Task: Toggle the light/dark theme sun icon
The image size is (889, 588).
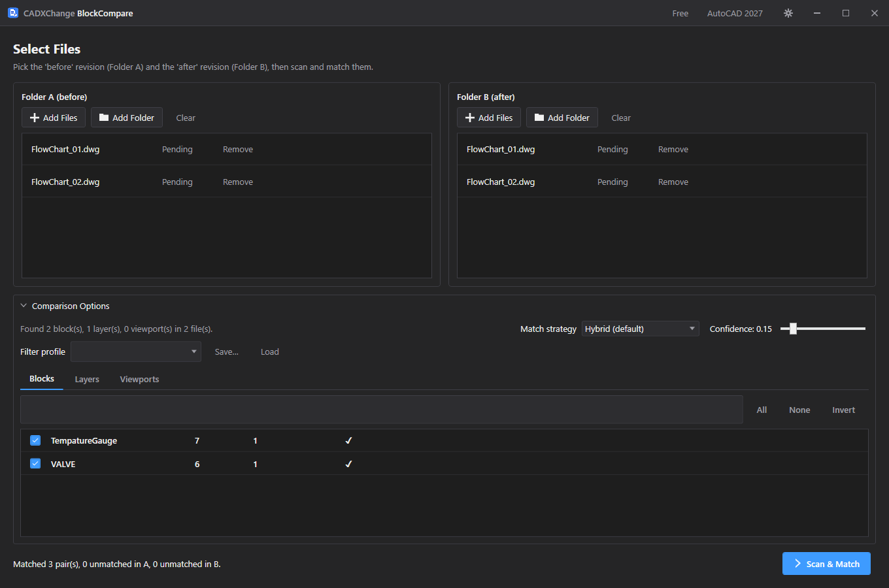Action: click(x=788, y=13)
